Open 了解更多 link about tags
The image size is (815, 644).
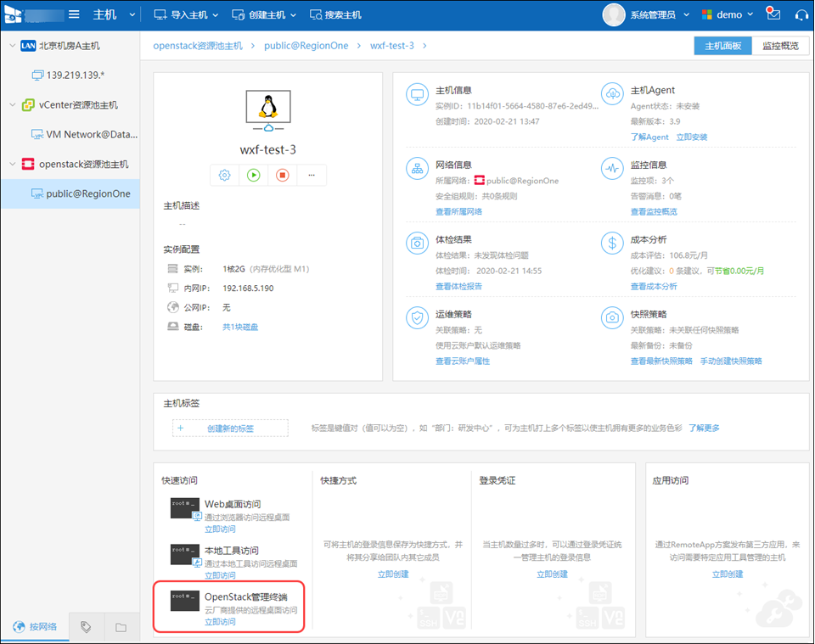pos(704,428)
